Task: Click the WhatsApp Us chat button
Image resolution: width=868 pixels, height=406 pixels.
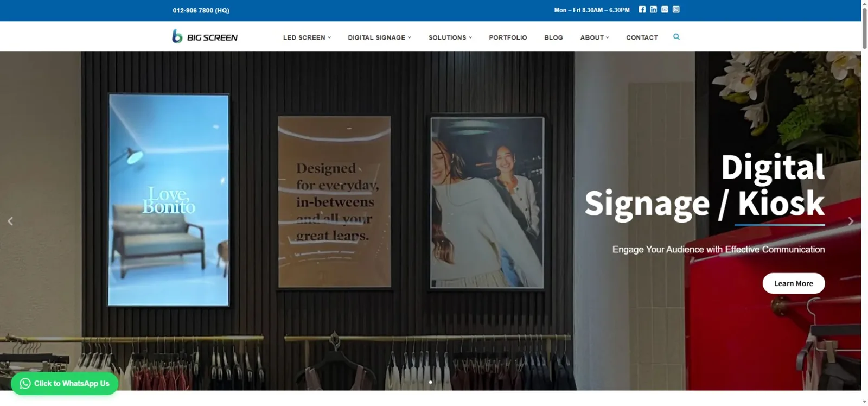Action: pyautogui.click(x=65, y=383)
